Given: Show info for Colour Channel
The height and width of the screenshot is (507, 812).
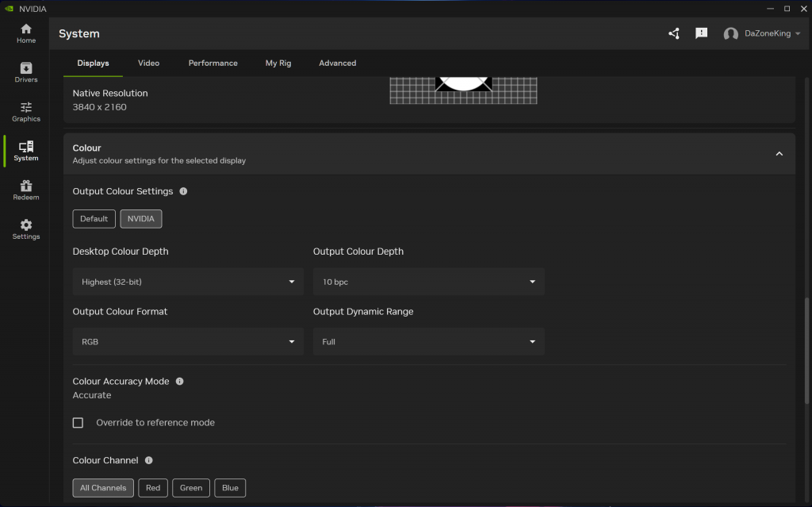Looking at the screenshot, I should tap(148, 460).
